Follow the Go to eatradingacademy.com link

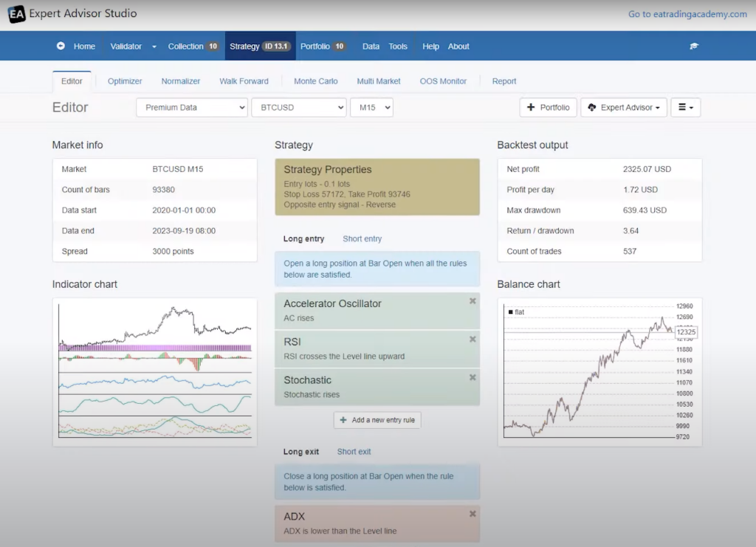tap(687, 14)
